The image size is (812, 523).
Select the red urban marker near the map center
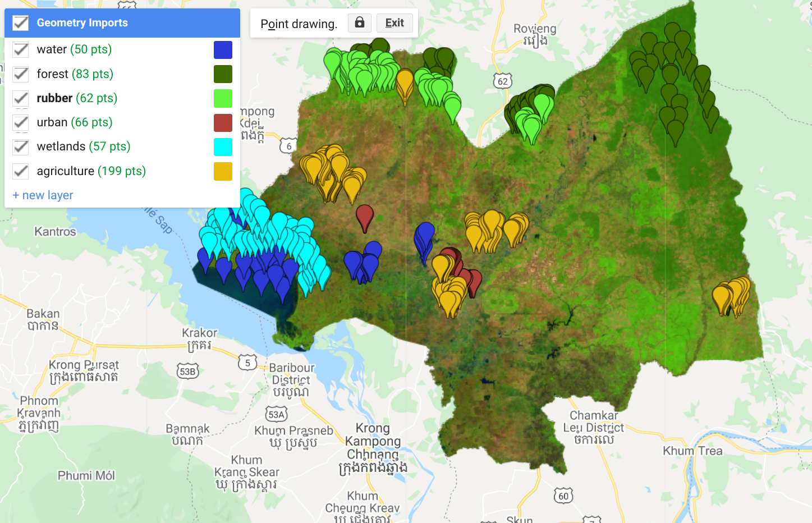tap(365, 215)
